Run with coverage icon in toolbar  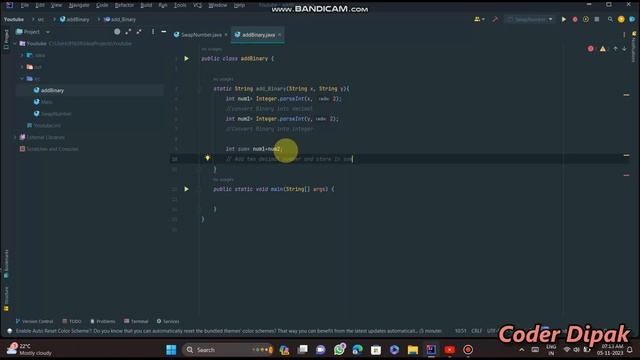coord(586,19)
